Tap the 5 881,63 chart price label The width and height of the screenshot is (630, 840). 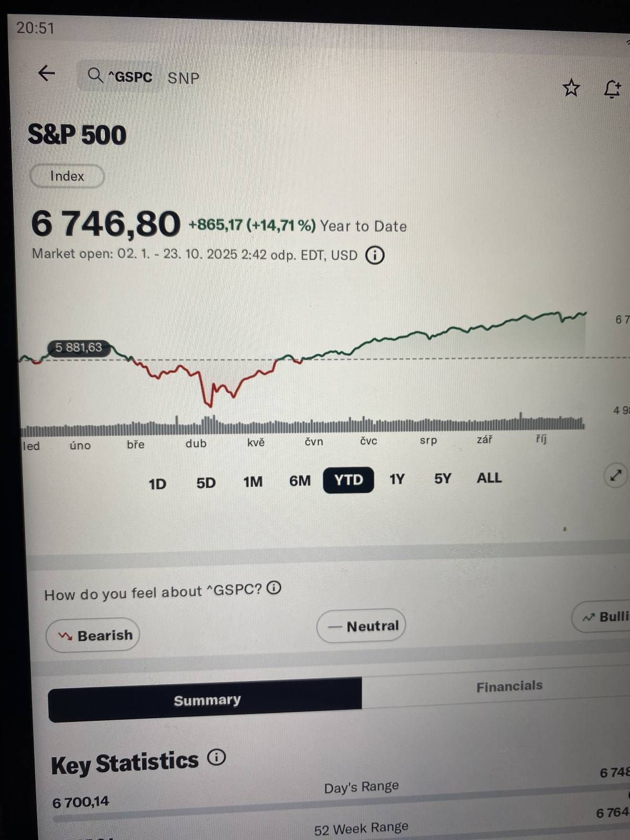click(x=79, y=348)
